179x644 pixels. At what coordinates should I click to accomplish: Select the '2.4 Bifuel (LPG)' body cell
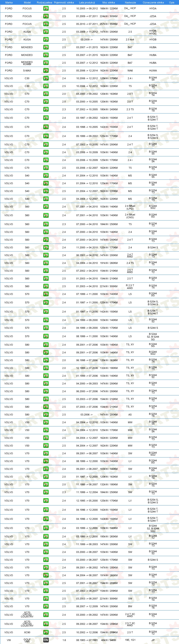point(130,207)
